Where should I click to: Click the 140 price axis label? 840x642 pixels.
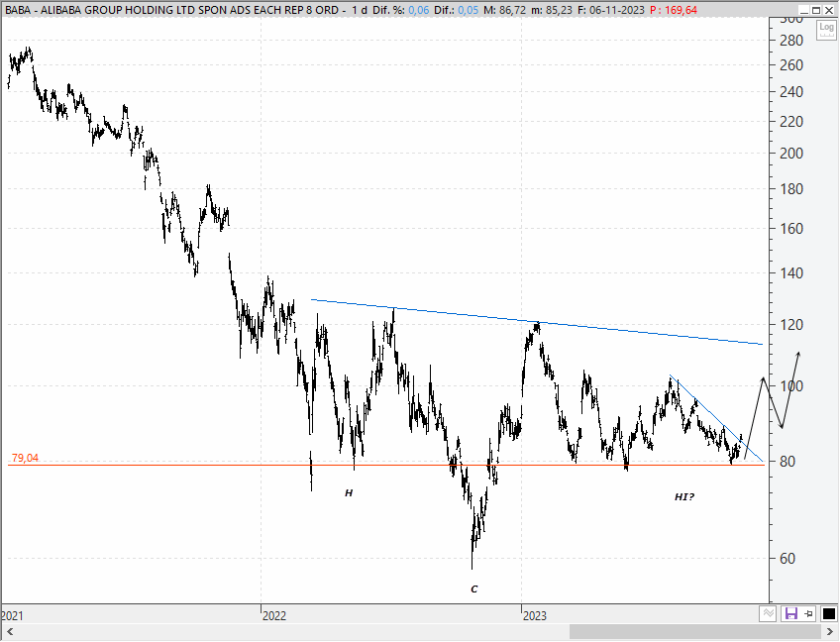791,273
